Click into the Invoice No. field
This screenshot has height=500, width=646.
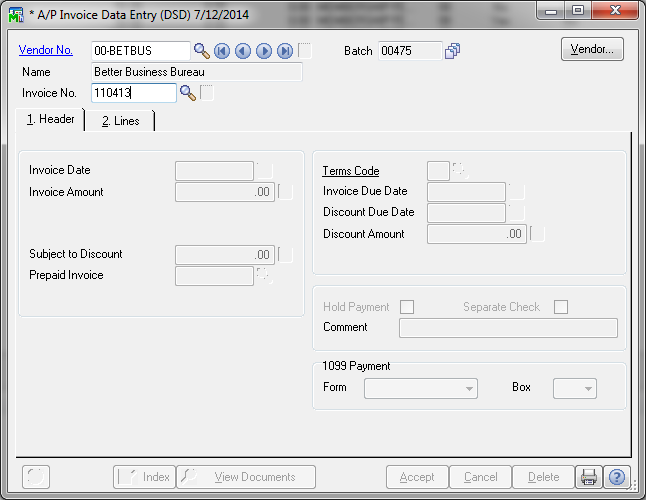click(x=133, y=93)
